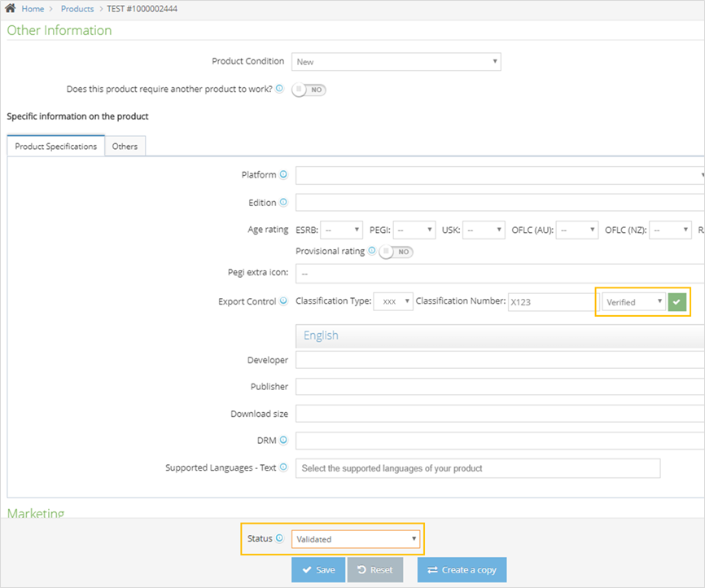Click the Home icon in breadcrumb
Image resolution: width=705 pixels, height=588 pixels.
[11, 8]
